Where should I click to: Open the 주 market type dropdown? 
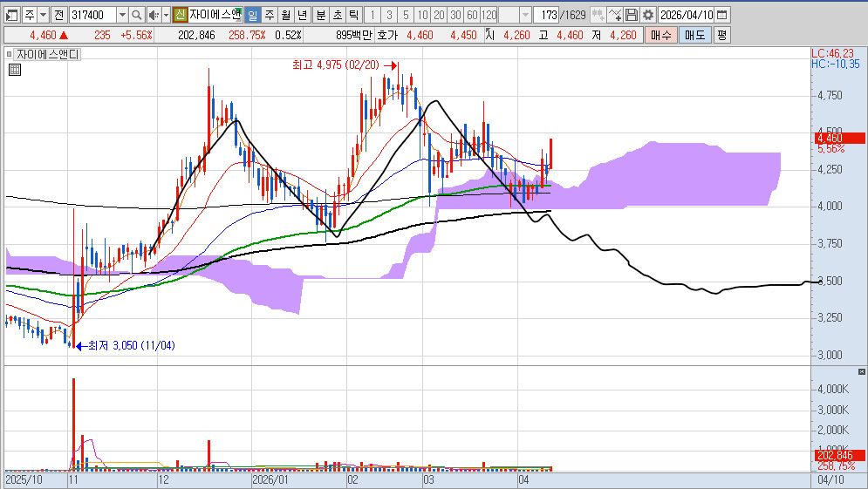pyautogui.click(x=42, y=15)
